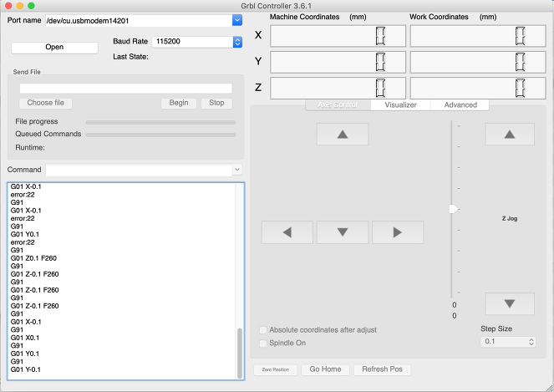This screenshot has width=554, height=392.
Task: Select 'G01 X0.1' log line
Action: pyautogui.click(x=25, y=338)
